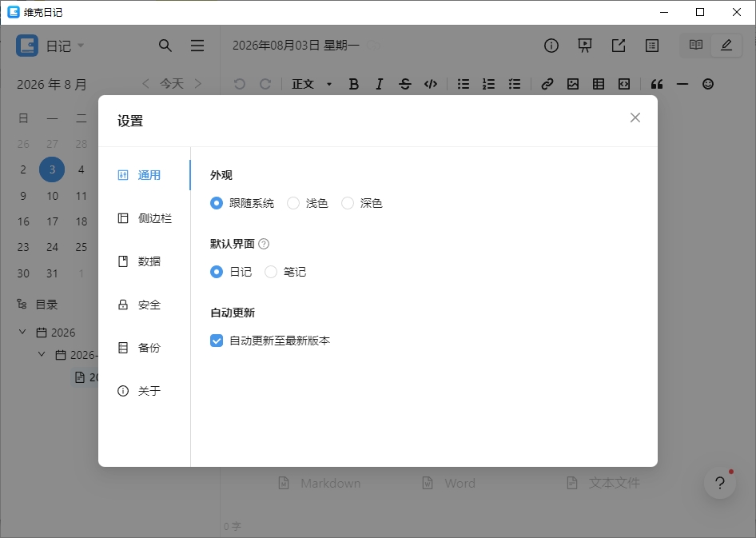This screenshot has height=538, width=756.
Task: Start presentation mode icon
Action: pos(585,46)
